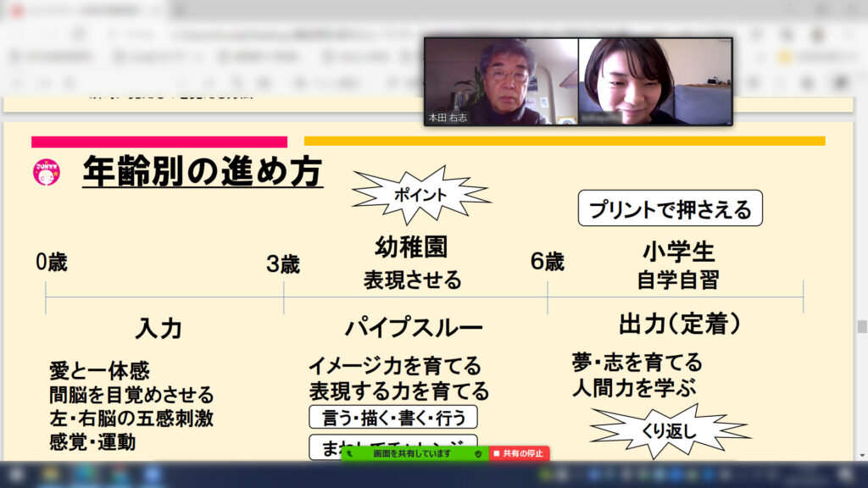Click the vertical scrollbar thumb on right edge
The width and height of the screenshot is (868, 488).
pos(862,327)
